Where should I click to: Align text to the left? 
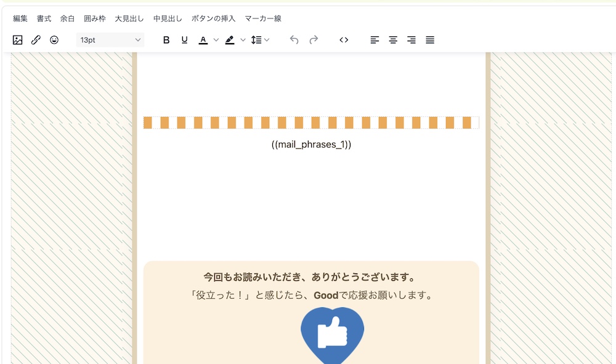375,40
